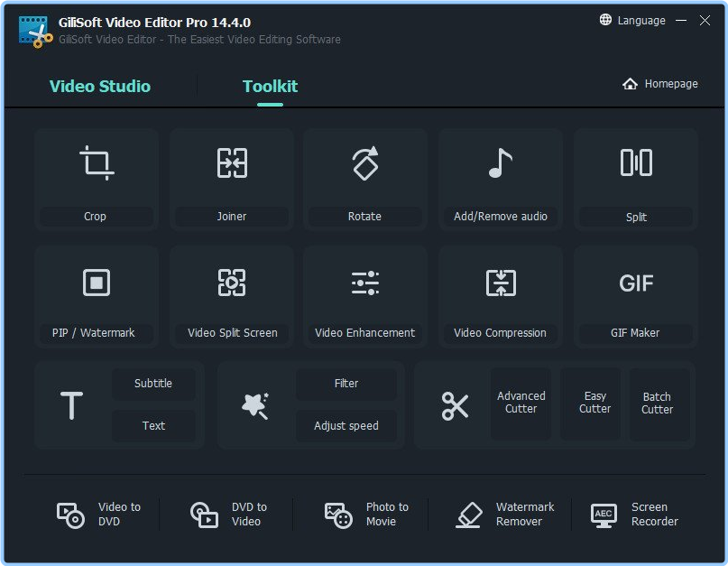The image size is (728, 566).
Task: Click the Watermark Remover eraser icon
Action: click(468, 515)
